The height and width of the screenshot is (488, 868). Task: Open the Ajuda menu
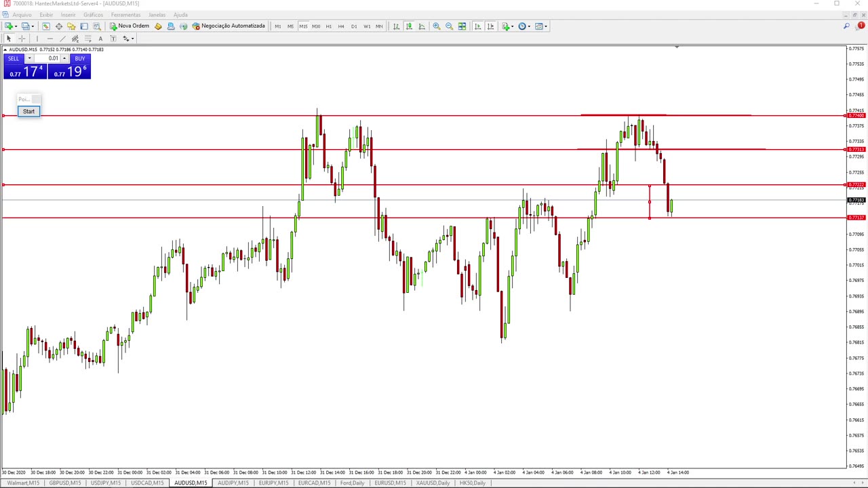point(180,14)
